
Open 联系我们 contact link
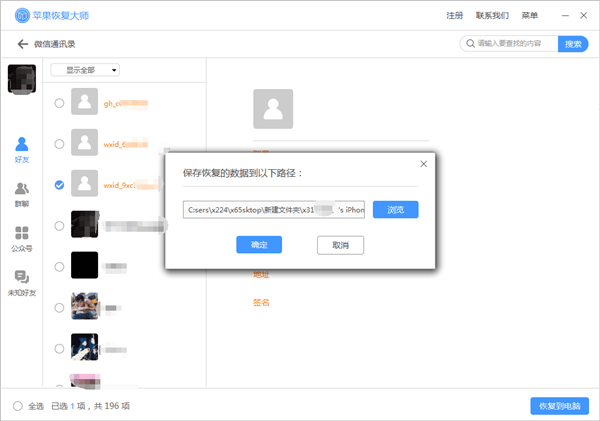click(492, 16)
